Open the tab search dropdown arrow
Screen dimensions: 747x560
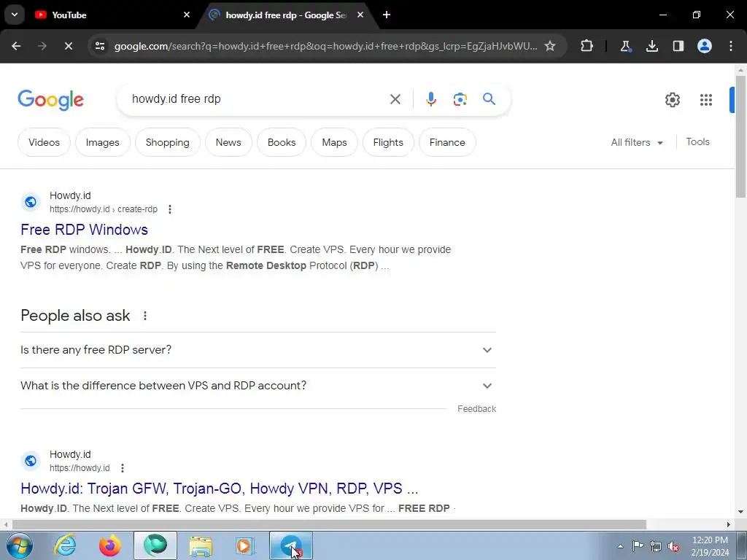coord(15,15)
